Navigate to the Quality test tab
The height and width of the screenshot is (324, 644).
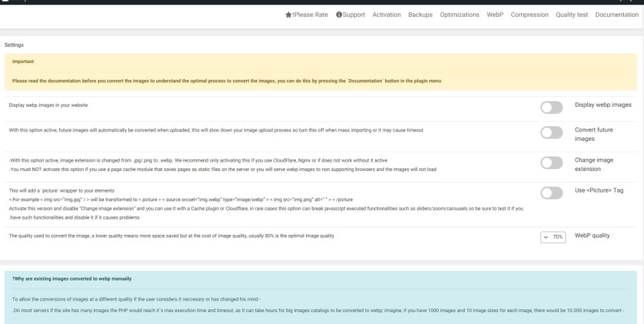[572, 15]
